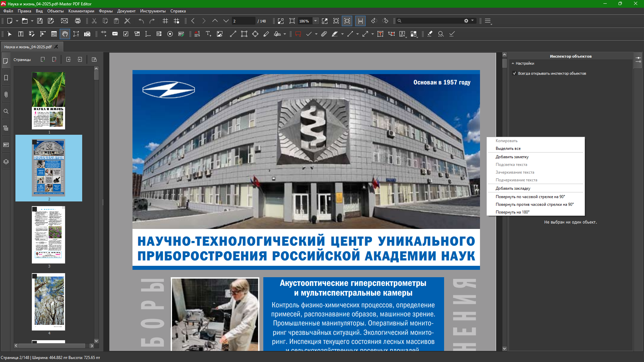Screen dimensions: 644x362
Task: Choose 'Добавить закладку' in context menu
Action: (x=513, y=188)
